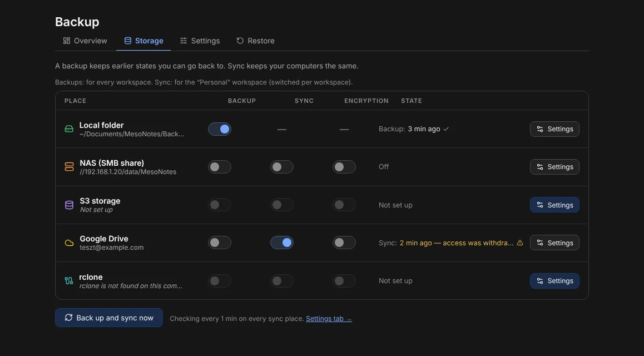Click the '~/Documents/MesoNotes/Back...' path
Screen dimensions: 644x356
pos(132,134)
